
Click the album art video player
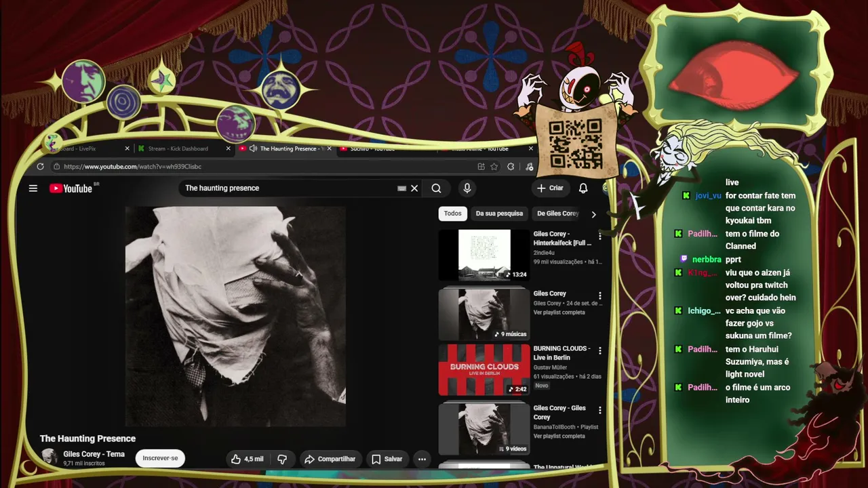point(235,317)
